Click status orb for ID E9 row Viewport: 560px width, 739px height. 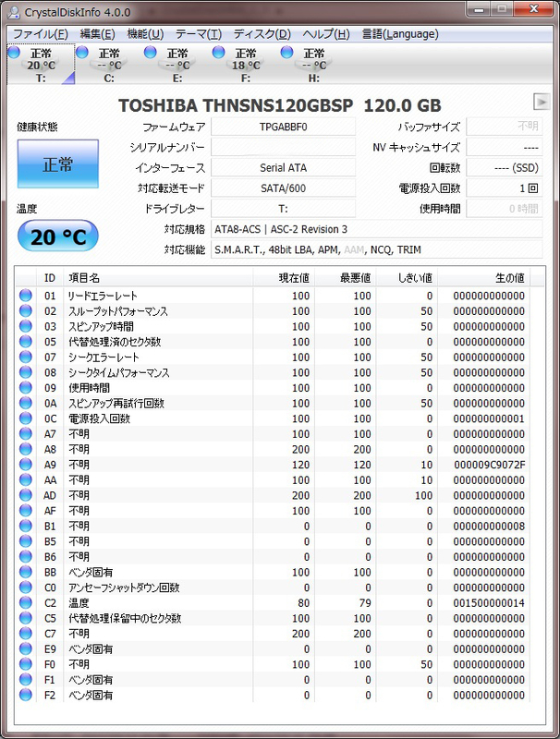(x=26, y=649)
